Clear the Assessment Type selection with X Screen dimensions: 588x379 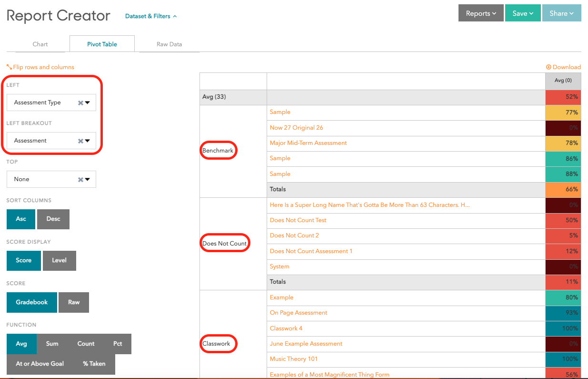80,102
